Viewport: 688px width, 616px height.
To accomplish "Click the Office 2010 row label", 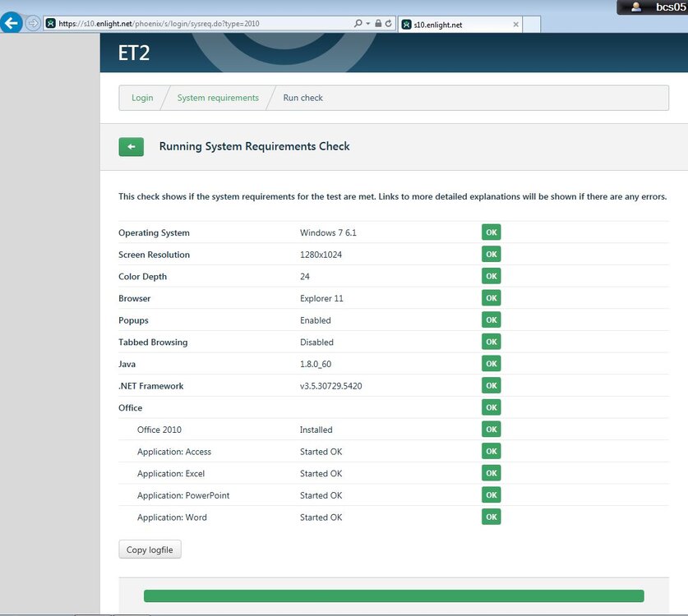I will click(159, 430).
